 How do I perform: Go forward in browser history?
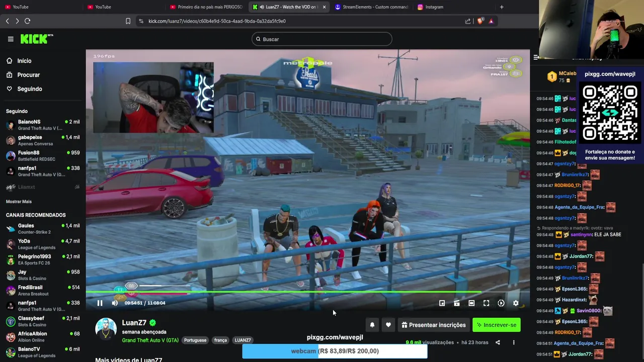tap(17, 21)
